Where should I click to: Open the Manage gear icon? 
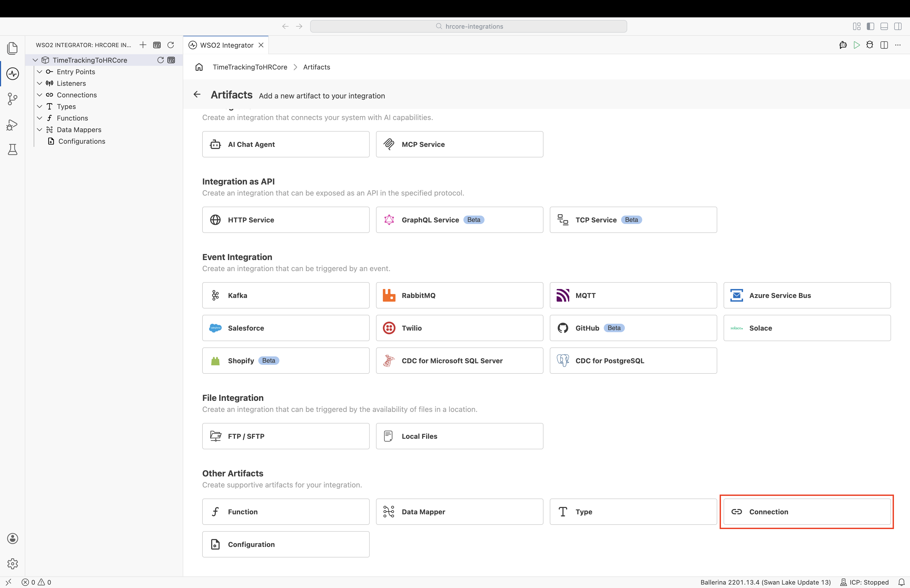[x=13, y=564]
